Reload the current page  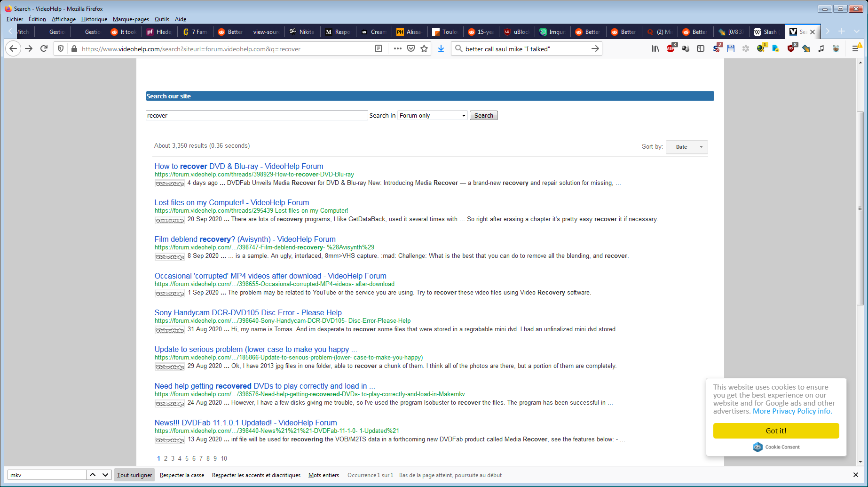(44, 48)
